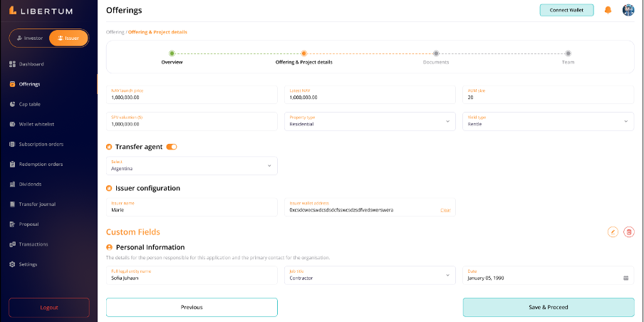Screen dimensions: 644x322
Task: Select the Issuer mode button
Action: point(68,38)
